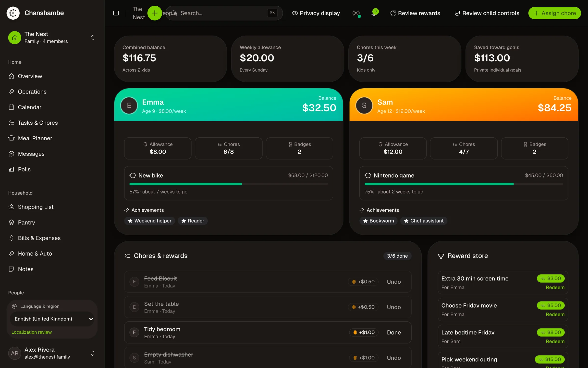The height and width of the screenshot is (368, 588).
Task: Click Sam's avatar in his balance card
Action: (364, 105)
